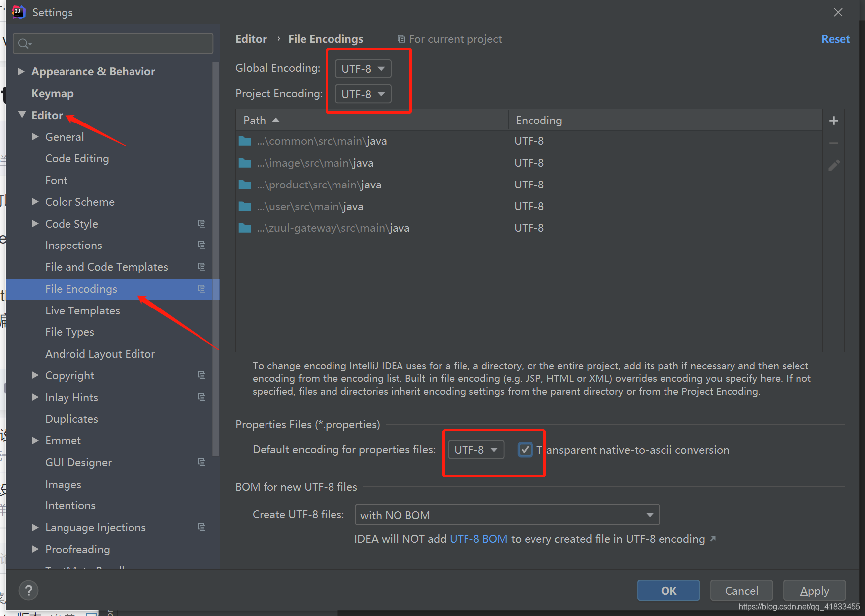Open Font settings page
Viewport: 865px width, 616px height.
click(56, 180)
